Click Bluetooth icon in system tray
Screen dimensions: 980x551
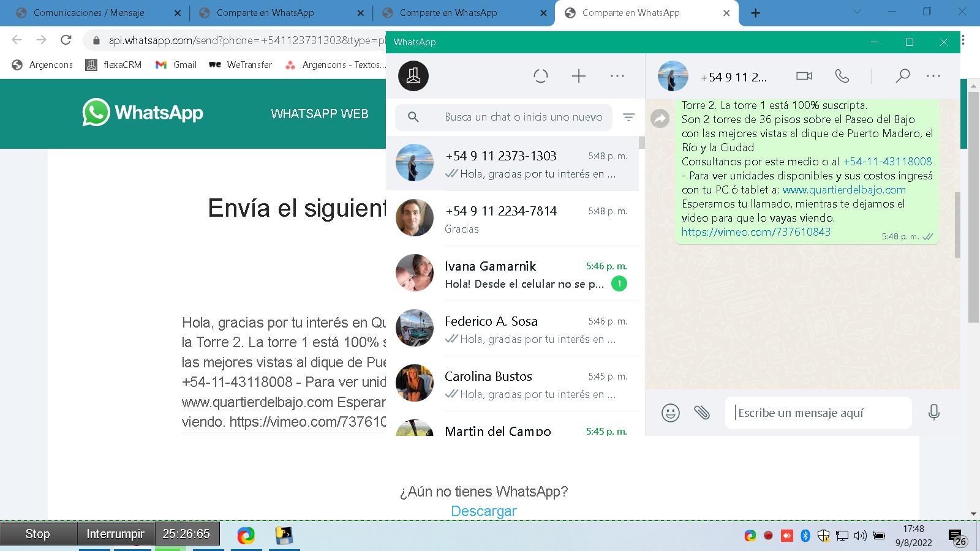805,536
